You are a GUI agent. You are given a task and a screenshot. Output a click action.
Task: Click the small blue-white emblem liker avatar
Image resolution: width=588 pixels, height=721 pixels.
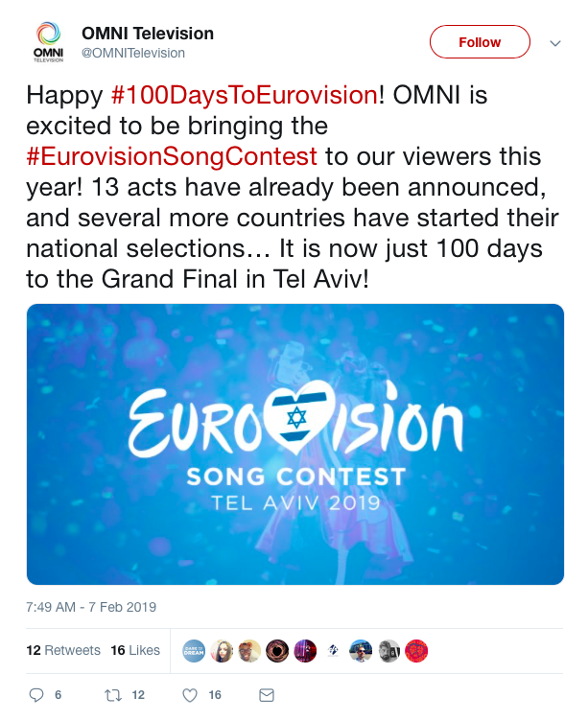[x=333, y=650]
